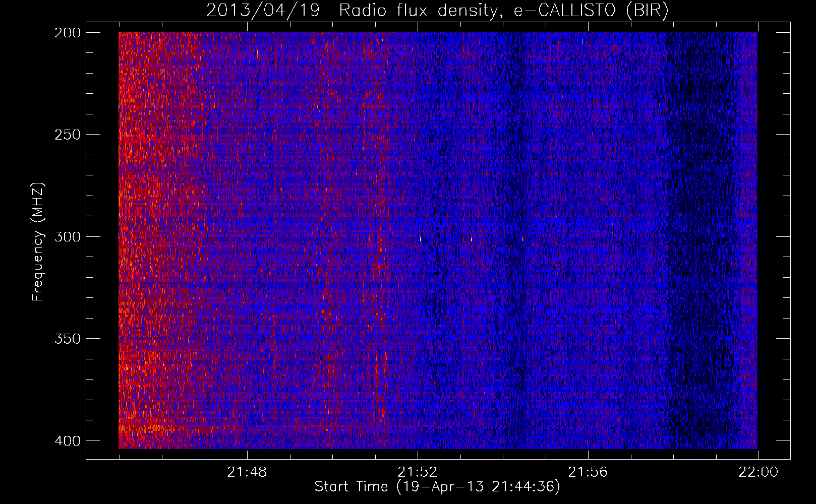Click the 300 frequency tick label

67,237
